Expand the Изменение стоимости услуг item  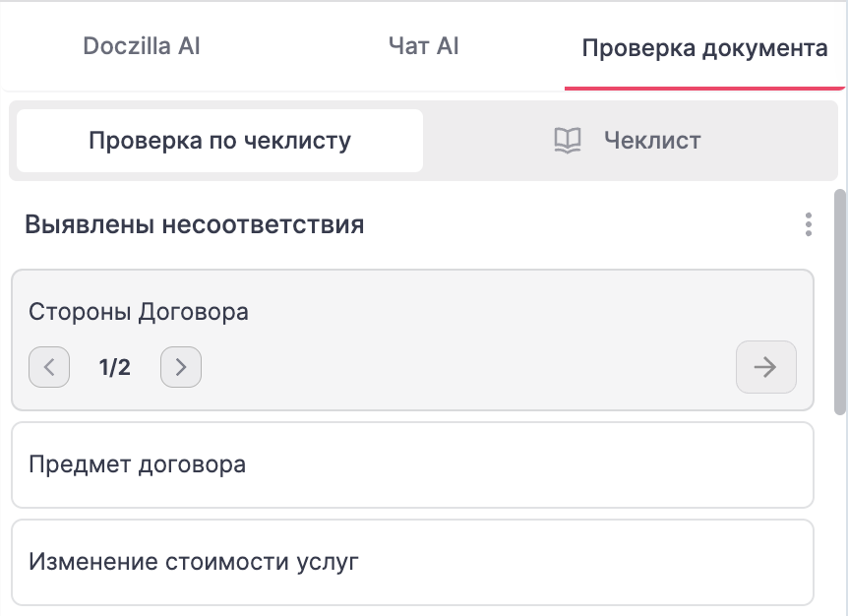(x=412, y=563)
